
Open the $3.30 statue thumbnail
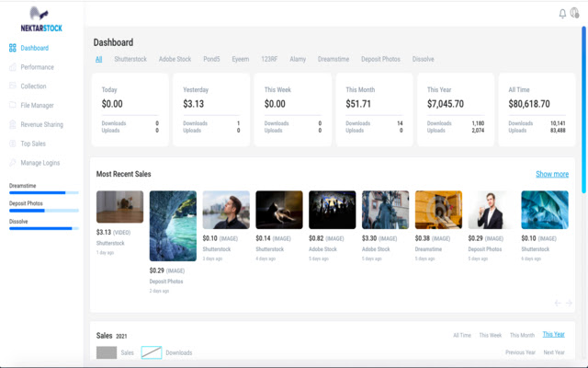[385, 210]
